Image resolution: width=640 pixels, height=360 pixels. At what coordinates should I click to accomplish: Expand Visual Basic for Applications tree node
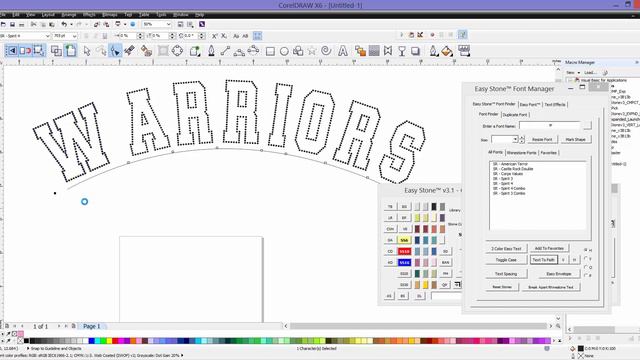point(570,80)
